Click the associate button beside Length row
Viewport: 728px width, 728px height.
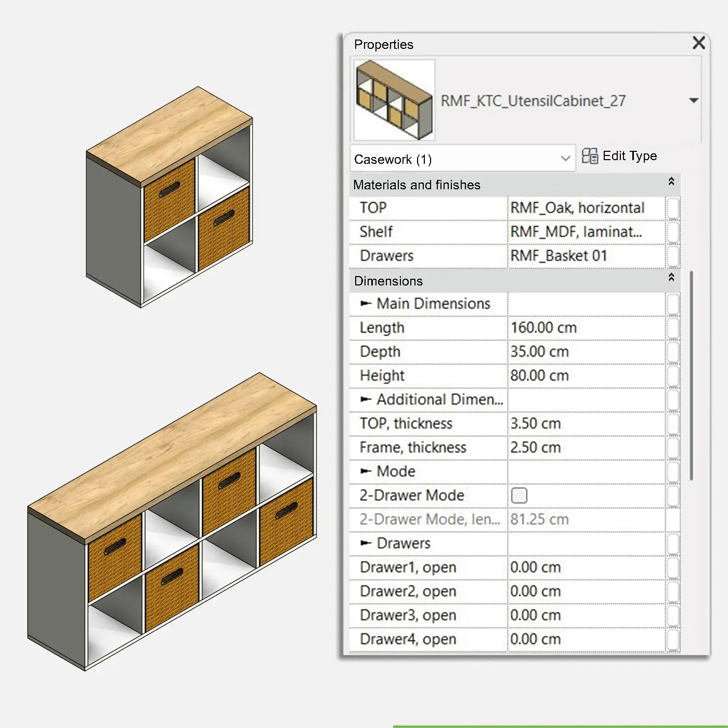click(x=673, y=328)
